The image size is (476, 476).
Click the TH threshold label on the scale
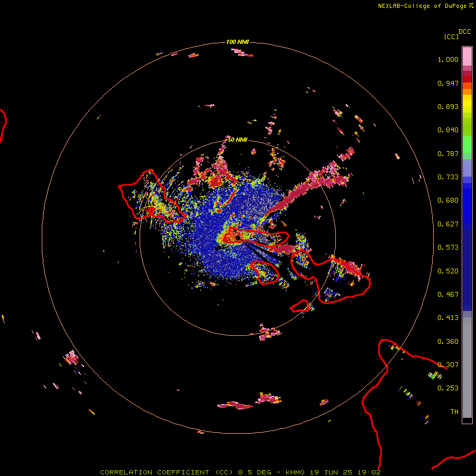pyautogui.click(x=454, y=412)
